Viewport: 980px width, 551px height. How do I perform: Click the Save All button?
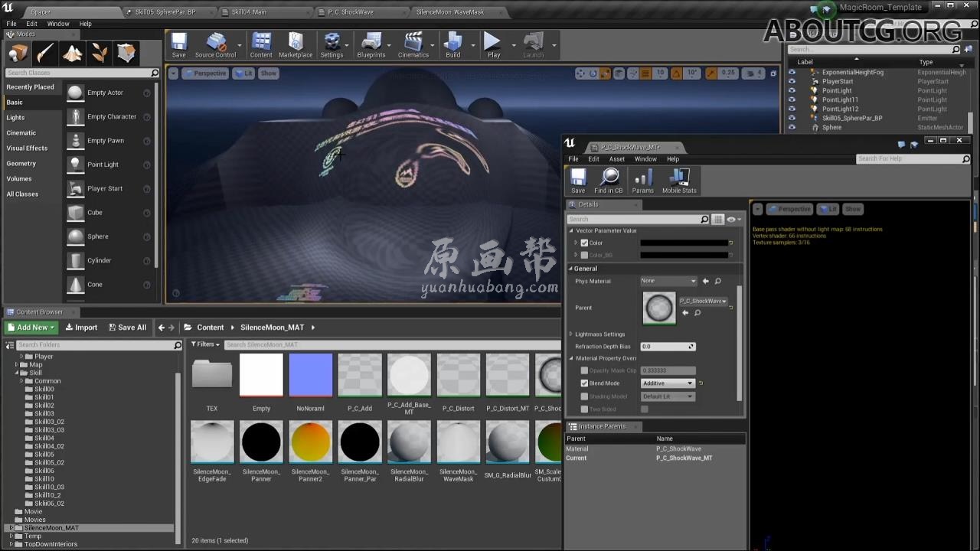pos(127,328)
